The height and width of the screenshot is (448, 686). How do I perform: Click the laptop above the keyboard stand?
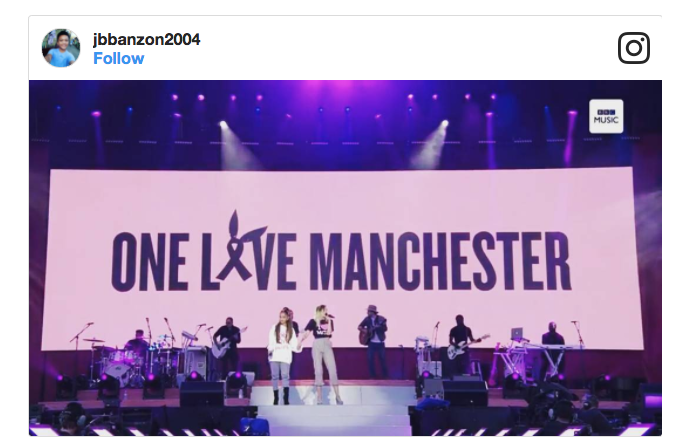[x=517, y=334]
